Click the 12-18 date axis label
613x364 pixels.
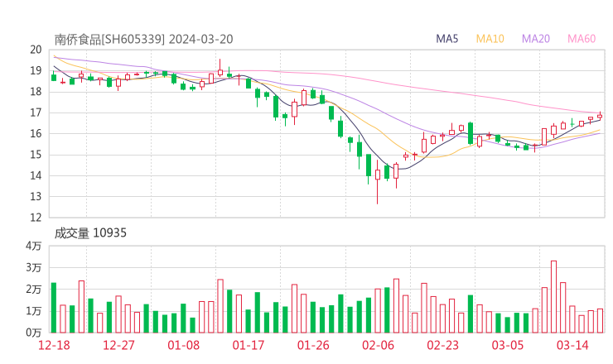[x=54, y=345]
